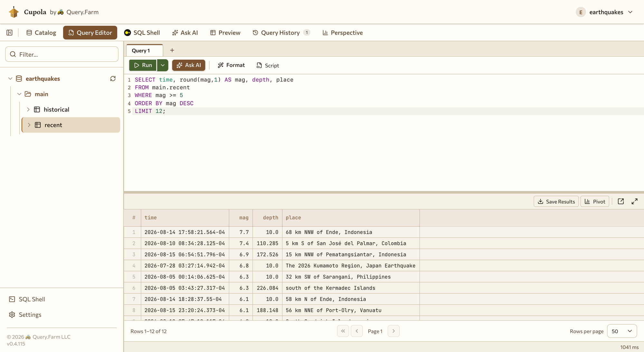Click editor line 'FROM main.recent'

(162, 88)
